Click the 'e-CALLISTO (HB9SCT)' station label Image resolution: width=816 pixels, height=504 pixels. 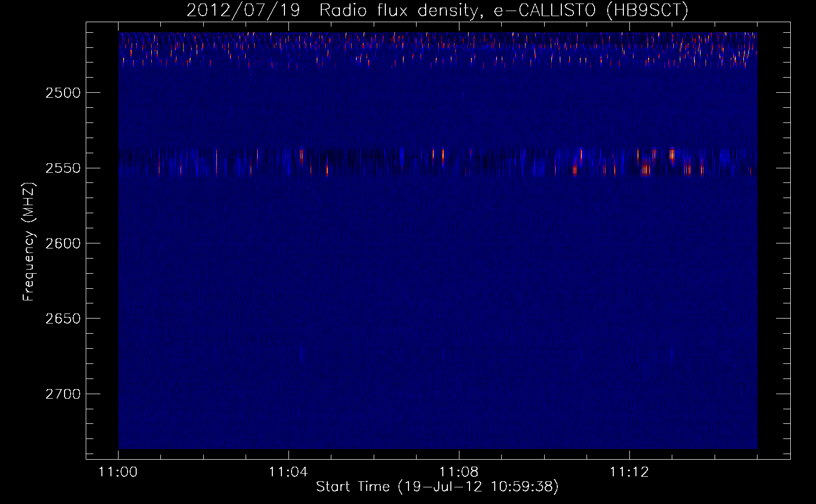click(591, 10)
